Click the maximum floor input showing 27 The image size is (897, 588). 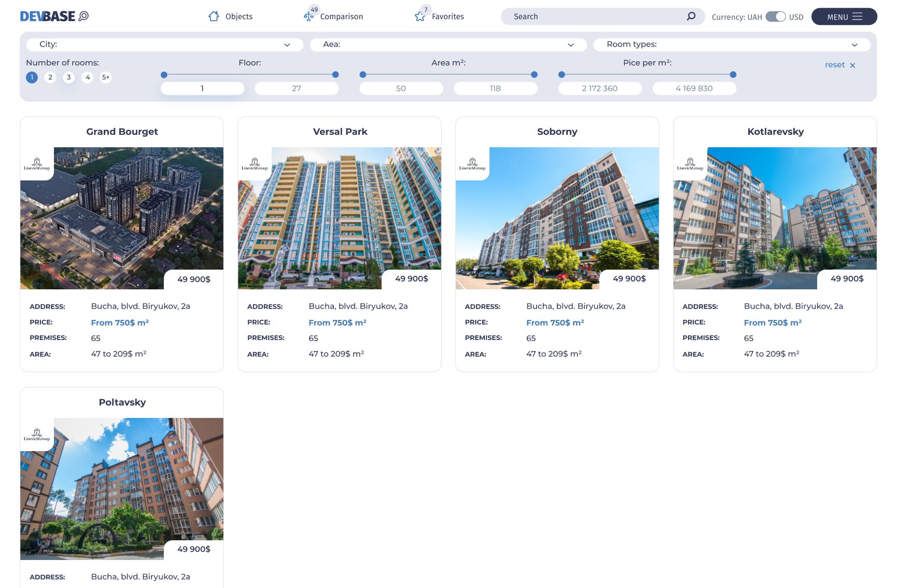point(297,89)
